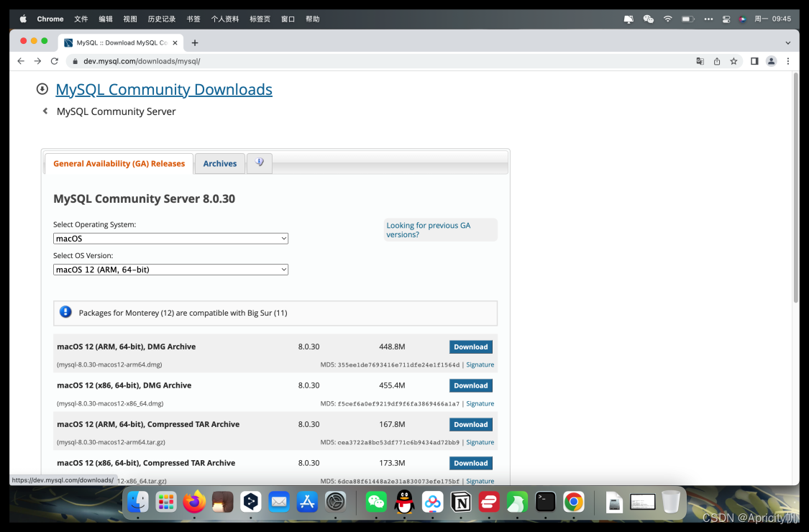Download macOS 12 x86 DMG Archive
Image resolution: width=809 pixels, height=532 pixels.
point(470,385)
